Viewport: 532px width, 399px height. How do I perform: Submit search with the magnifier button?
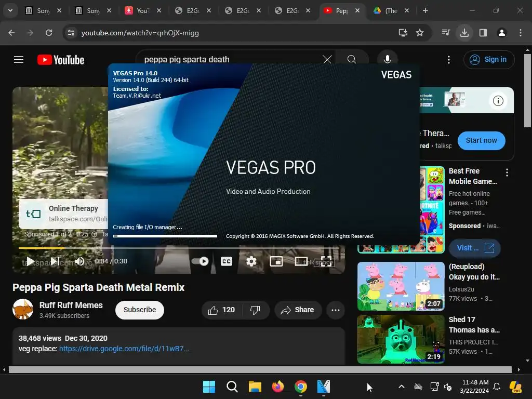click(x=352, y=60)
